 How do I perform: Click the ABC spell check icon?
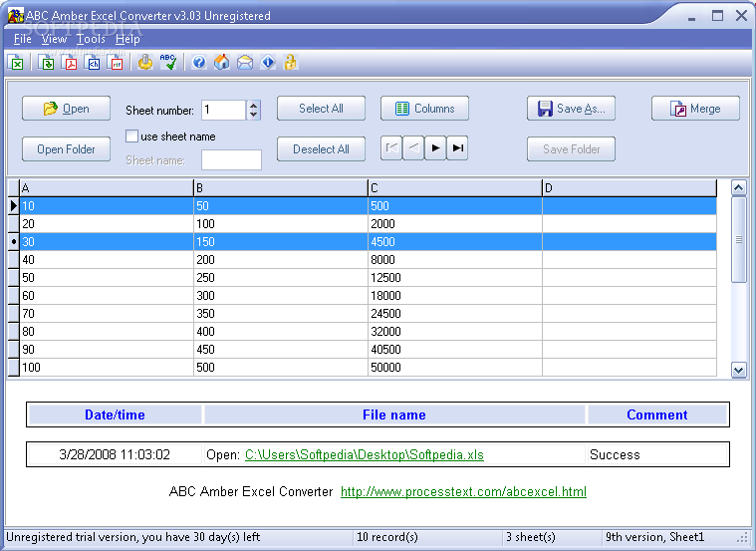[x=168, y=62]
